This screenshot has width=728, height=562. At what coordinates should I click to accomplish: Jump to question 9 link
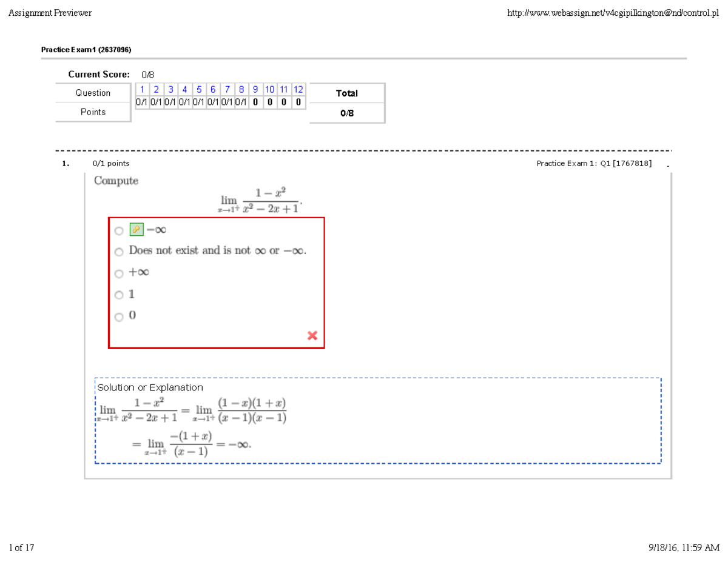[255, 90]
